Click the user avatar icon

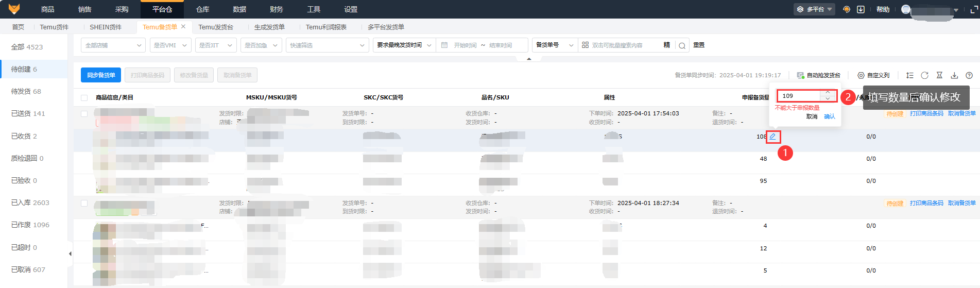(x=906, y=9)
